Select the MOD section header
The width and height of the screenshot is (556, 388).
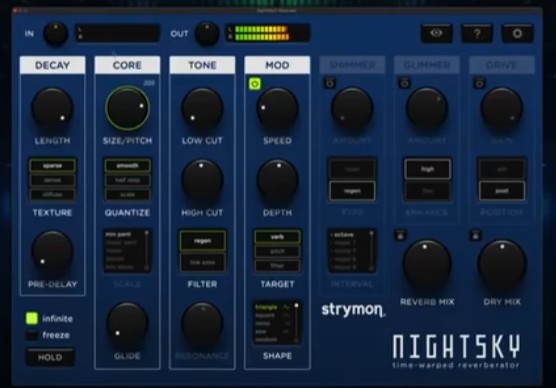tap(277, 65)
